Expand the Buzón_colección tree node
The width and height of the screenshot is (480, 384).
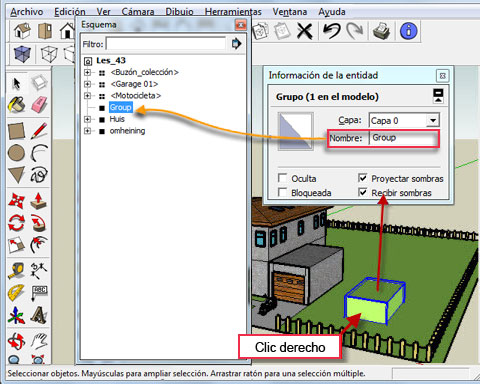pyautogui.click(x=87, y=72)
